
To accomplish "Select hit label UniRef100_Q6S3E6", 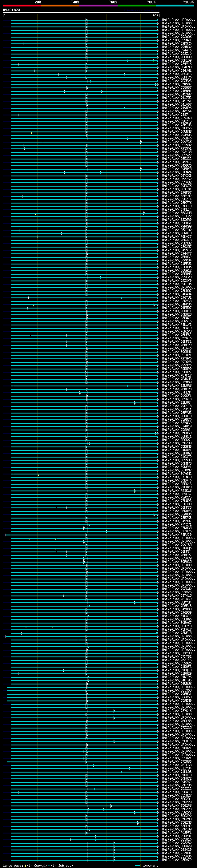I will coord(177,74).
